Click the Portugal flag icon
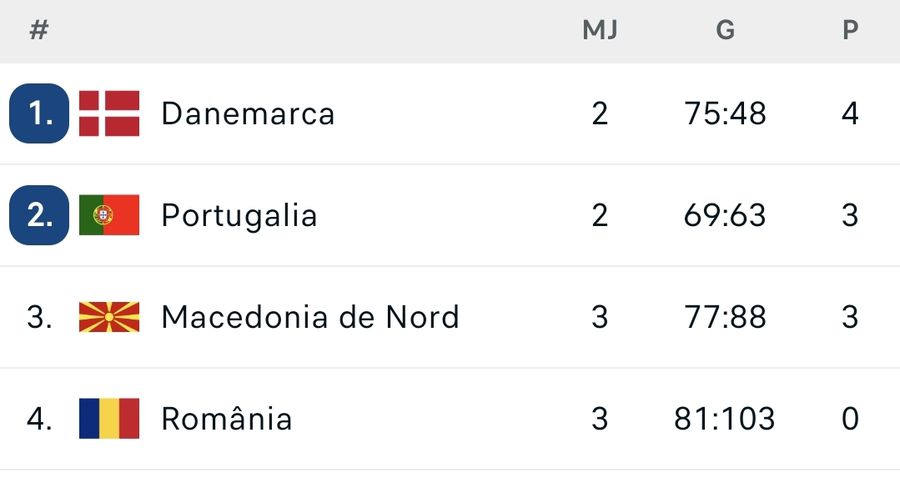Screen dimensions: 900x488 [x=109, y=215]
